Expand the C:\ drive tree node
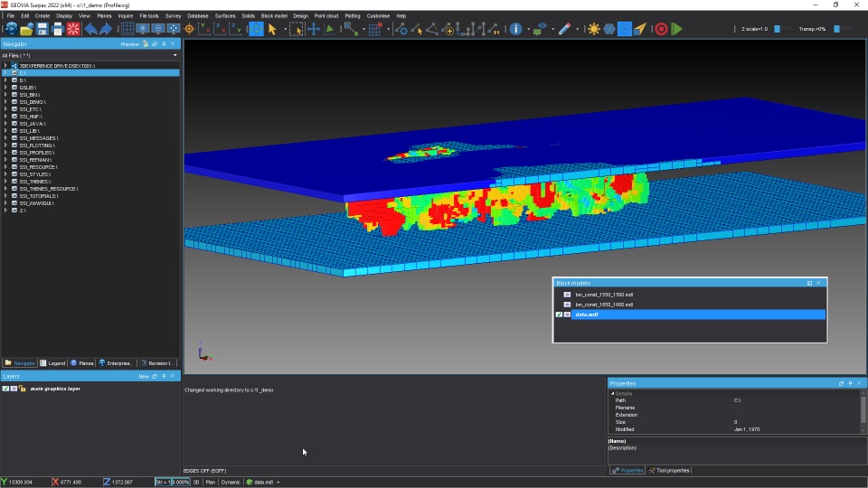This screenshot has width=868, height=488. pyautogui.click(x=5, y=72)
